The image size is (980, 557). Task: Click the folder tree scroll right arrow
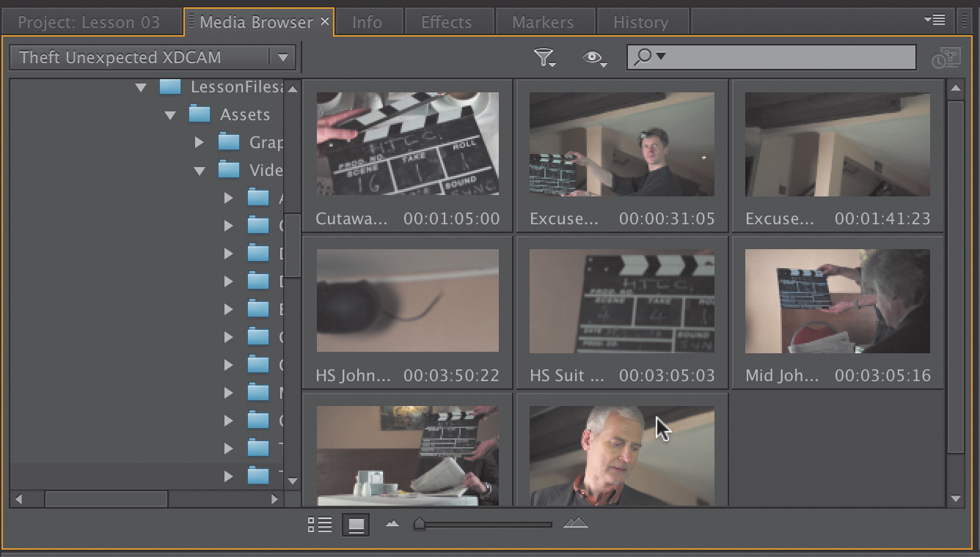click(274, 499)
